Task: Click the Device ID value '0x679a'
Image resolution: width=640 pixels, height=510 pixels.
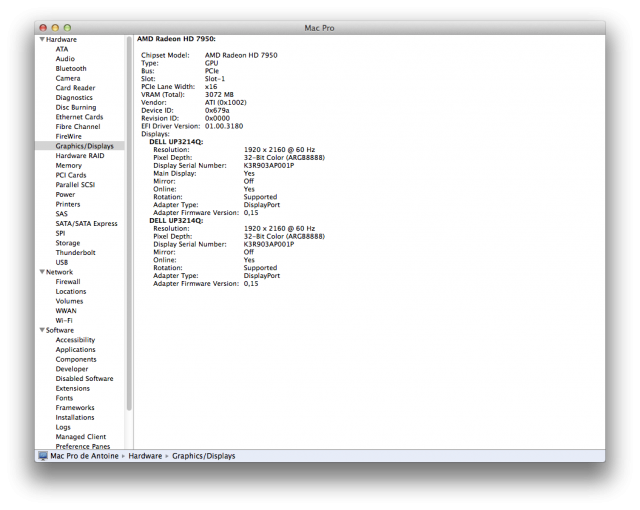Action: pos(217,110)
